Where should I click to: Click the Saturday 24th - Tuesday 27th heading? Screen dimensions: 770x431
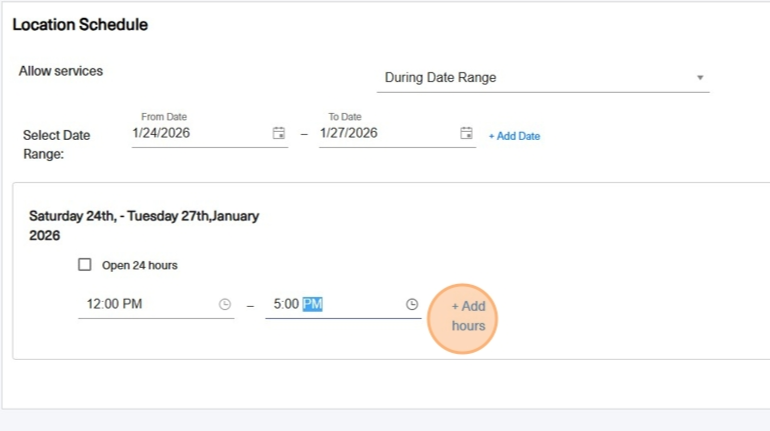(x=144, y=226)
